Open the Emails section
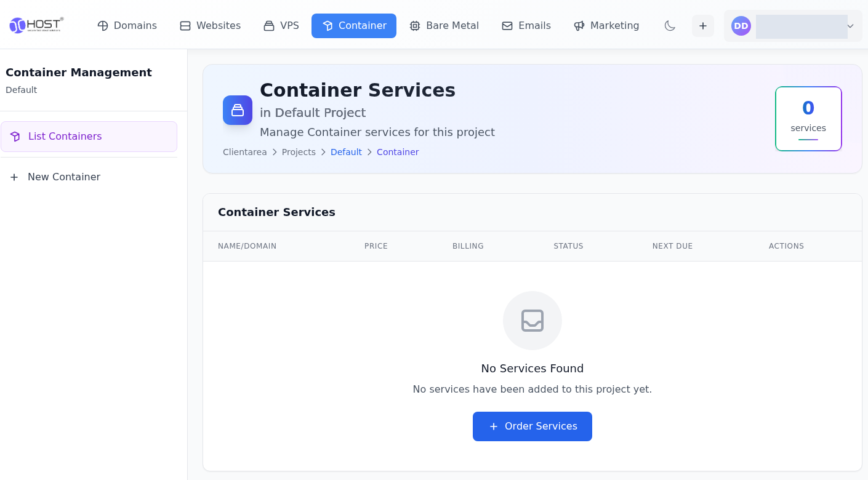The width and height of the screenshot is (868, 480). 526,26
